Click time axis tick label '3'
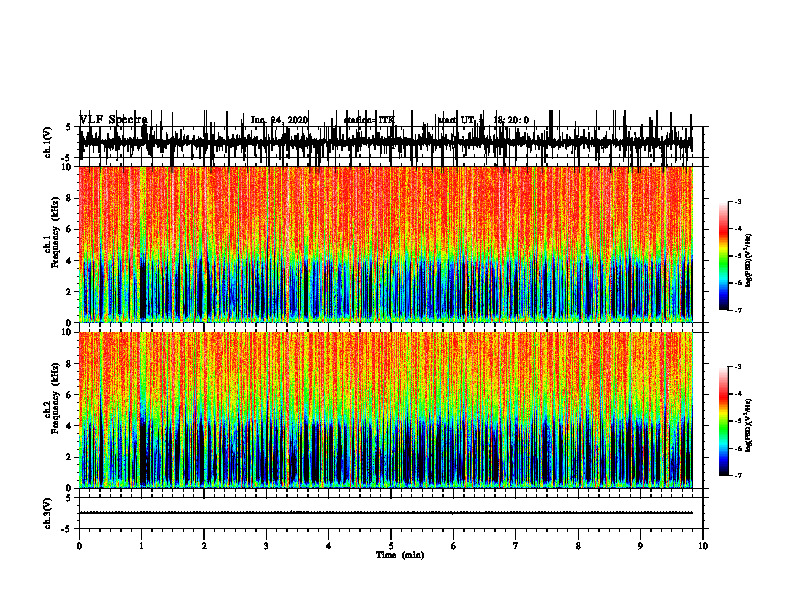The height and width of the screenshot is (612, 792). coord(266,546)
